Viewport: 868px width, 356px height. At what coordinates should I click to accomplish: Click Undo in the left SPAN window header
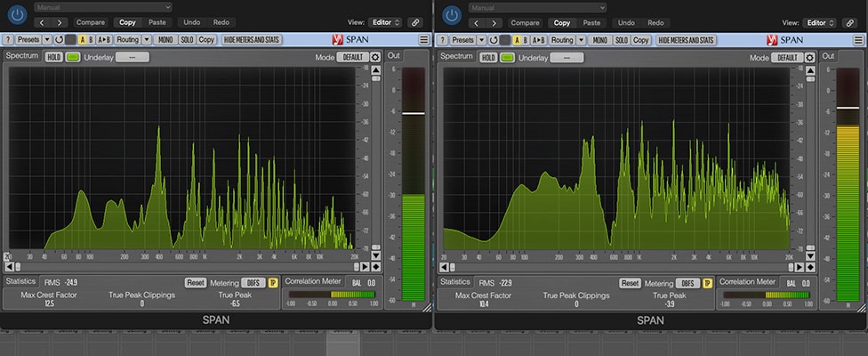(191, 23)
